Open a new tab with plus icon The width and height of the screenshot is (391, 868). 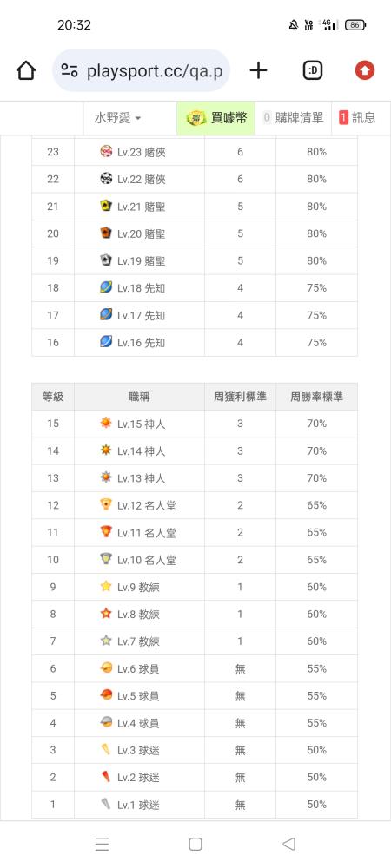pyautogui.click(x=258, y=70)
